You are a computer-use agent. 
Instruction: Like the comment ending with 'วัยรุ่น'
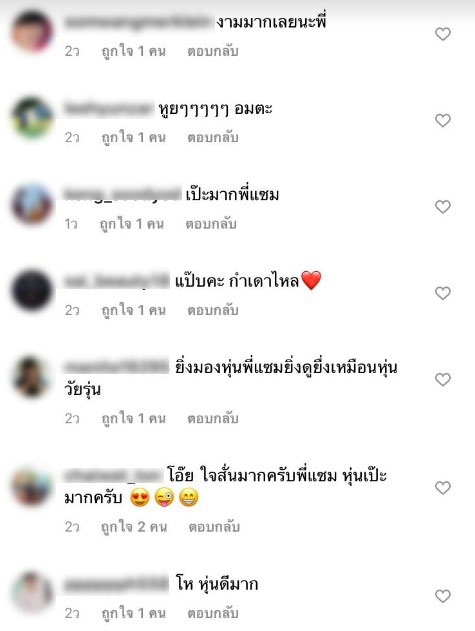point(442,379)
